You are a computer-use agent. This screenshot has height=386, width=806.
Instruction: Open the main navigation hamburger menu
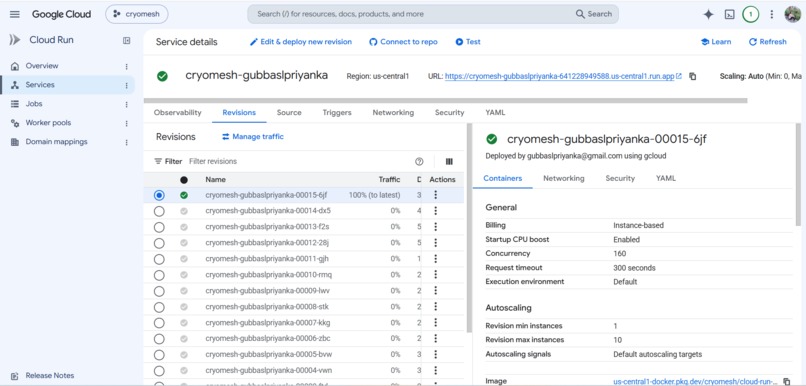click(x=15, y=14)
